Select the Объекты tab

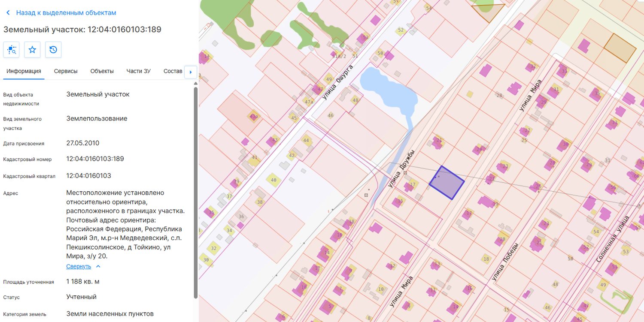(102, 71)
